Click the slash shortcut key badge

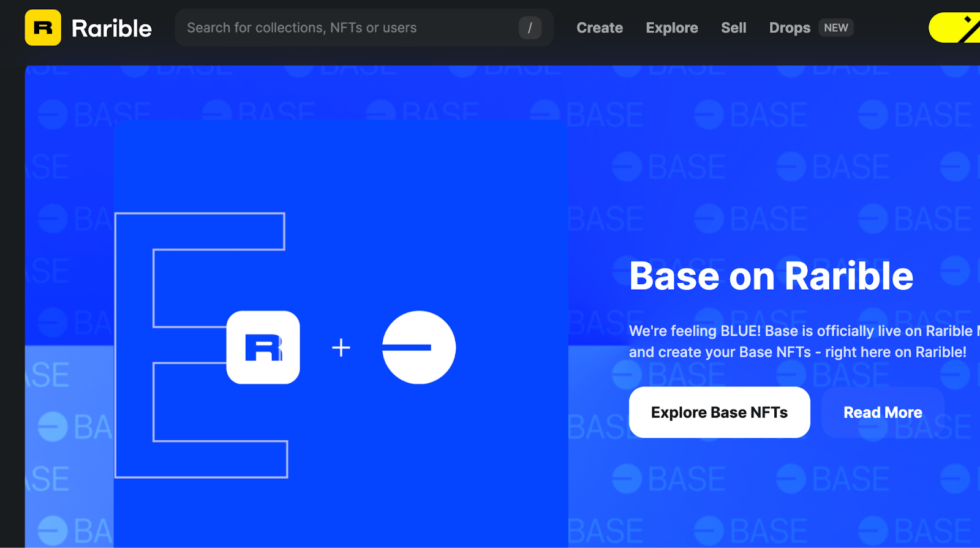coord(530,28)
